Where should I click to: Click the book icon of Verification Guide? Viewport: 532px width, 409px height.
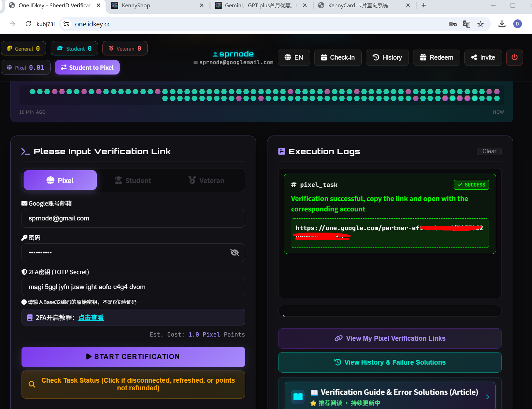point(298,397)
